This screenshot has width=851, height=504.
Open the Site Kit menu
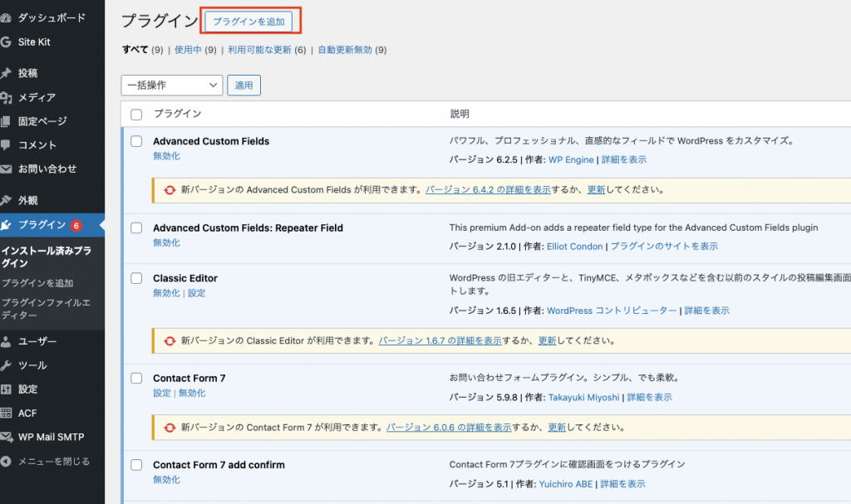(x=33, y=42)
